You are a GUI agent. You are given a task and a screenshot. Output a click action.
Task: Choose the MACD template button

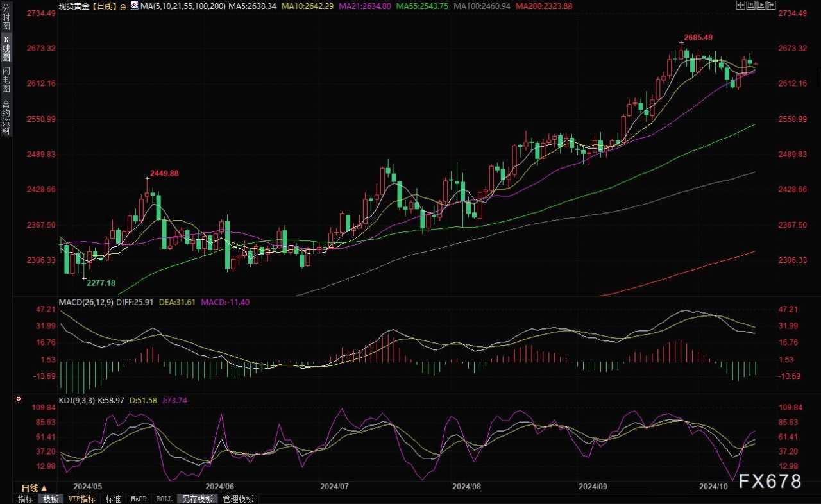(139, 499)
